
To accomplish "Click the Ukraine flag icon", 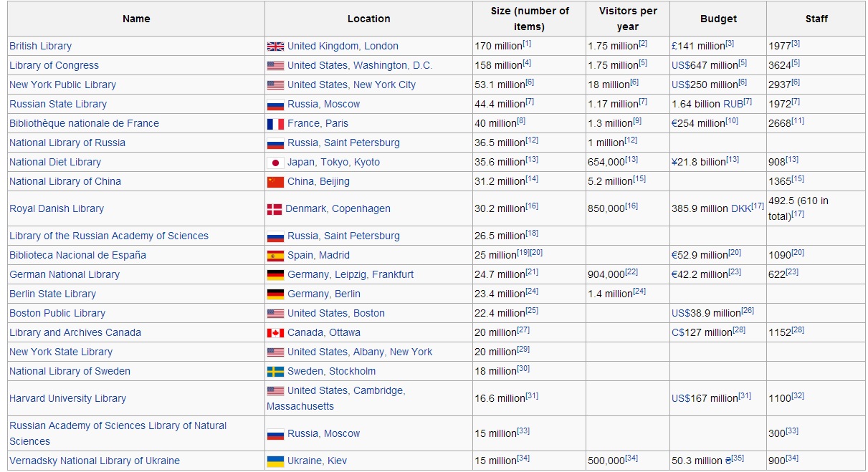I will pos(275,461).
